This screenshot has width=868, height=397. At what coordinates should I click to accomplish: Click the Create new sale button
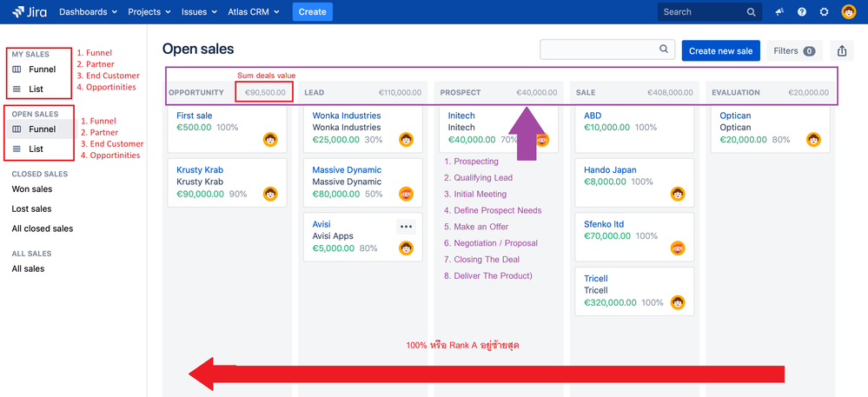pos(721,51)
